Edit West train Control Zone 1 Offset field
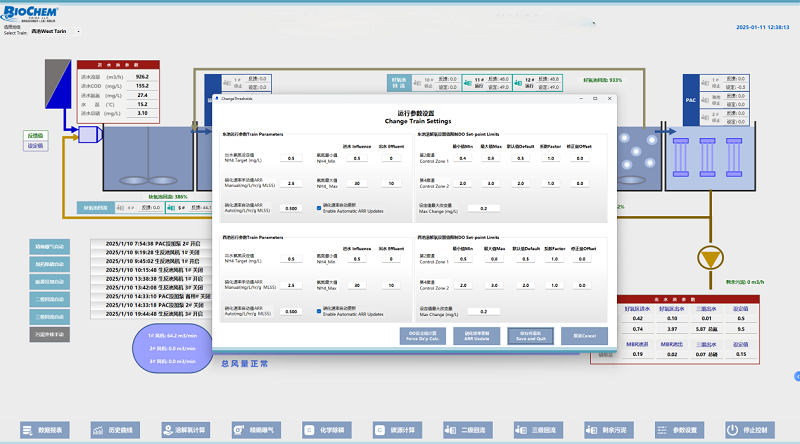Viewport: 800px width, 444px height. (x=582, y=259)
